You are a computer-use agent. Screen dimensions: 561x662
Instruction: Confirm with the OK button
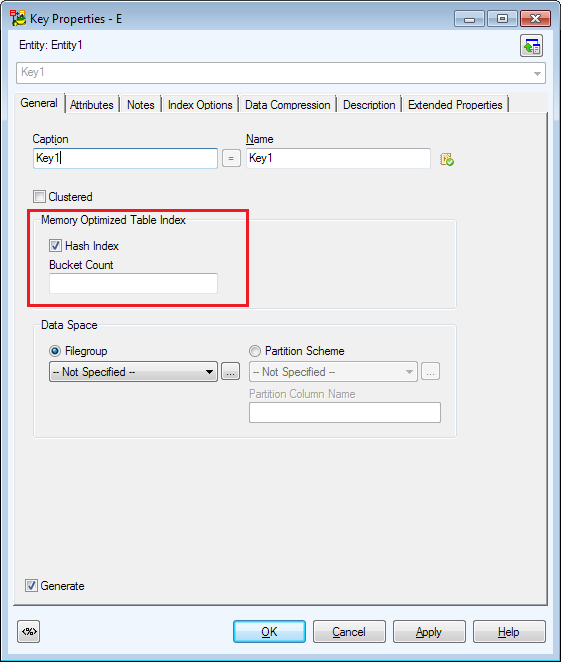[269, 632]
